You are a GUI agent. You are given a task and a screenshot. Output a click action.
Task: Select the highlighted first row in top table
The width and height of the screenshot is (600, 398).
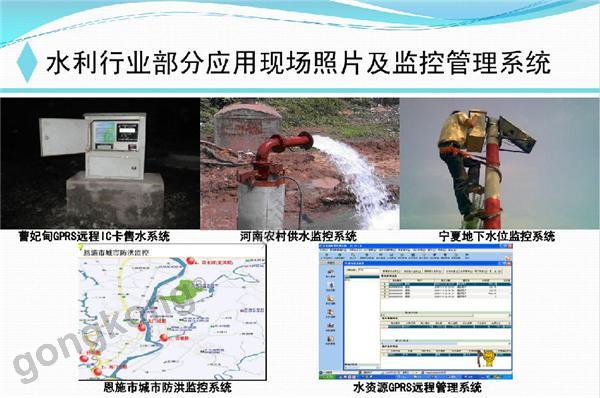(446, 284)
